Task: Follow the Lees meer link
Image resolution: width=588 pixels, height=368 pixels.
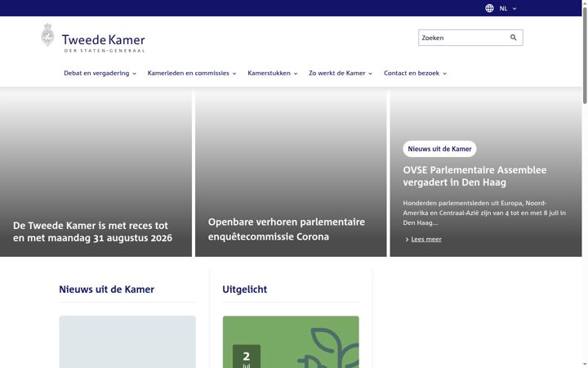Action: click(426, 239)
